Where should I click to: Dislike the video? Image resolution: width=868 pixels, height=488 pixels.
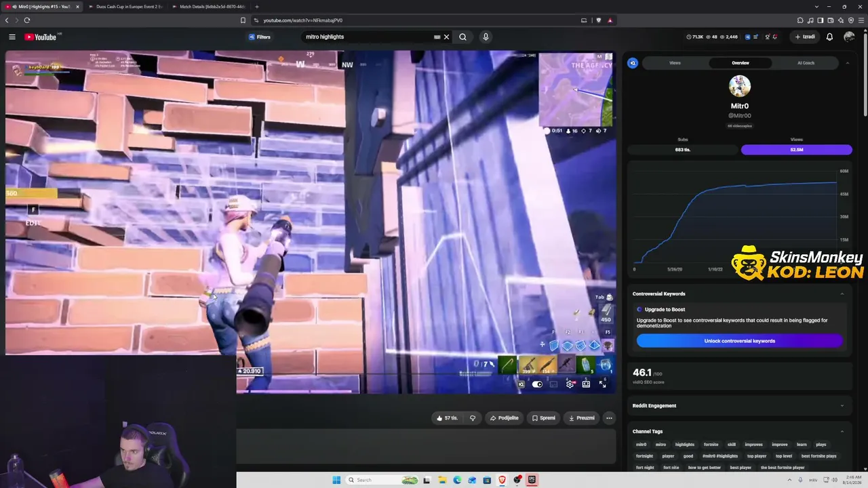473,418
